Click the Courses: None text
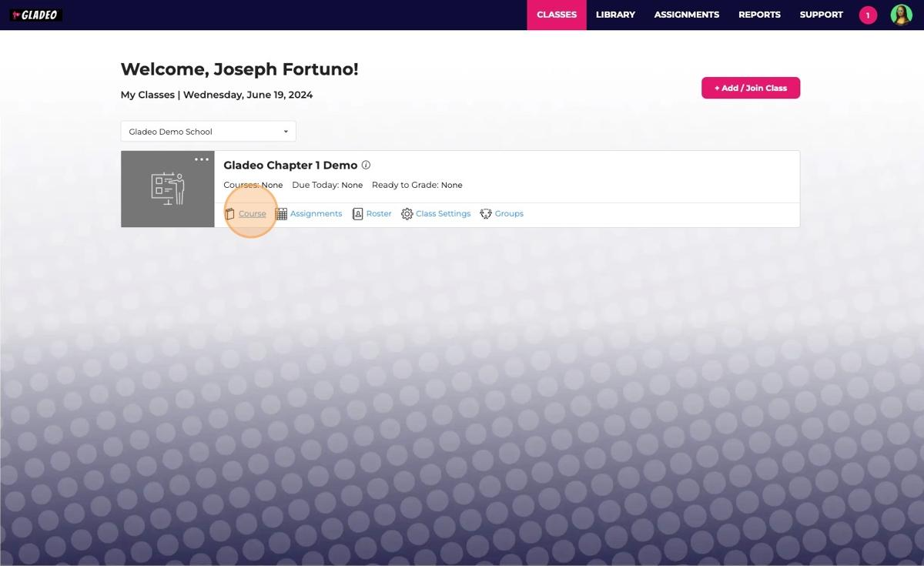The width and height of the screenshot is (924, 566). coord(253,185)
